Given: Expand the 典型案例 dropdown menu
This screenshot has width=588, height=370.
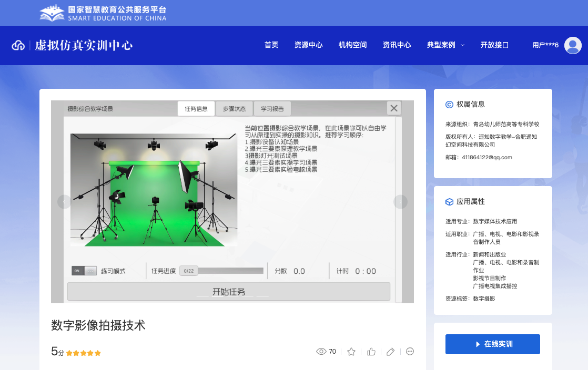Looking at the screenshot, I should coord(445,45).
